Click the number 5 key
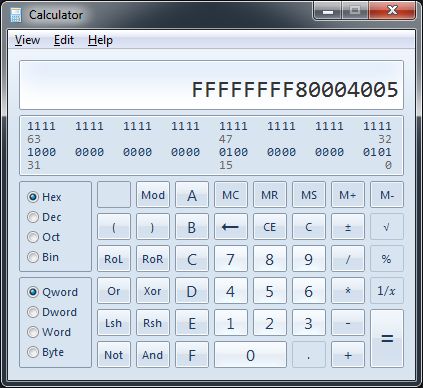This screenshot has width=423, height=388. point(270,291)
